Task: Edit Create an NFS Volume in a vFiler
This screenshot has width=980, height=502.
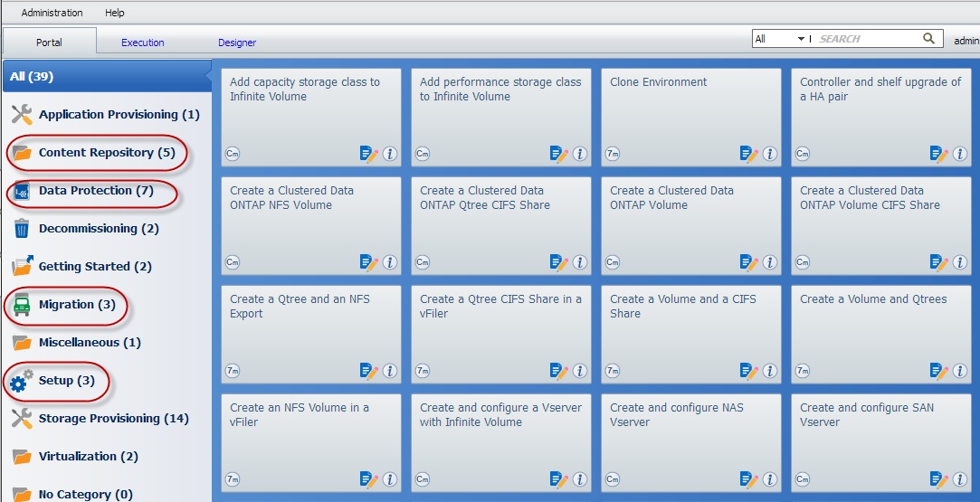Action: [x=369, y=479]
